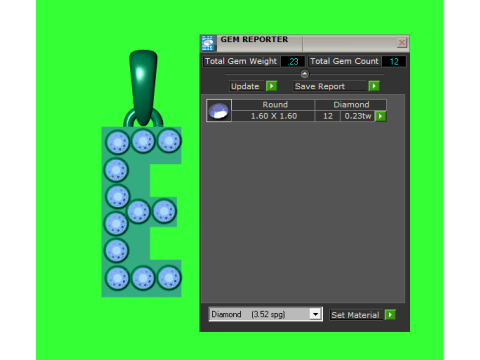Click the green arrow next to Update

click(272, 86)
